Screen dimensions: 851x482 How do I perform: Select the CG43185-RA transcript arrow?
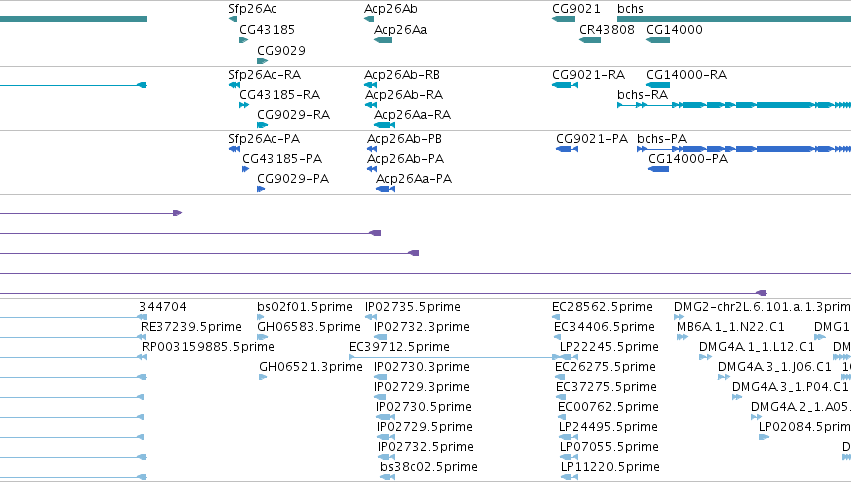pyautogui.click(x=244, y=105)
